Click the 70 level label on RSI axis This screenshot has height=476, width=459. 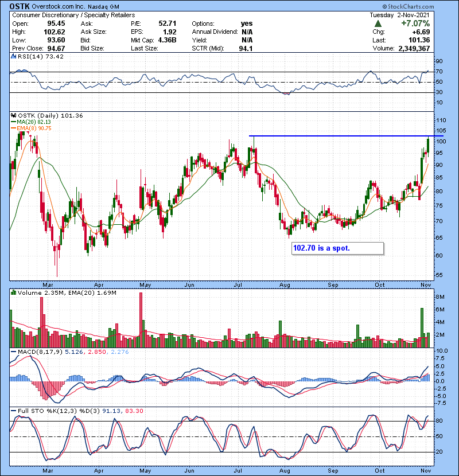[439, 72]
